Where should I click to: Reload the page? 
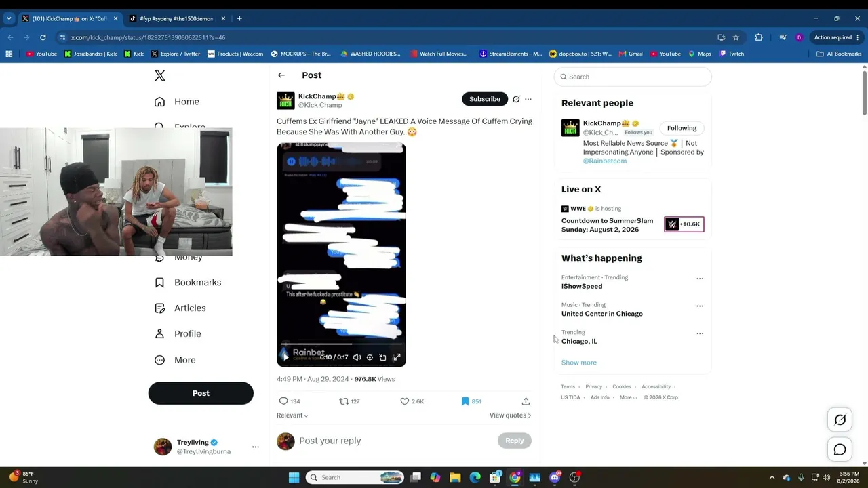[43, 37]
